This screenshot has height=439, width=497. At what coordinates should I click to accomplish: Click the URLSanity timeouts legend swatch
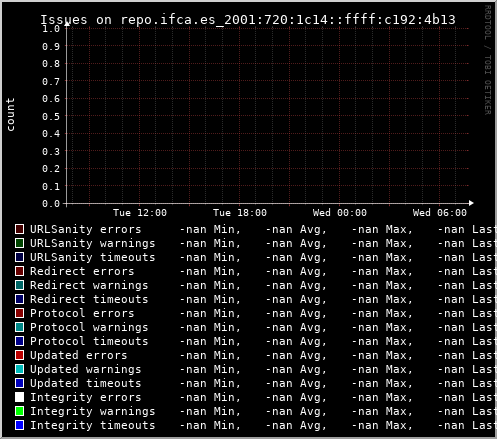tap(19, 257)
